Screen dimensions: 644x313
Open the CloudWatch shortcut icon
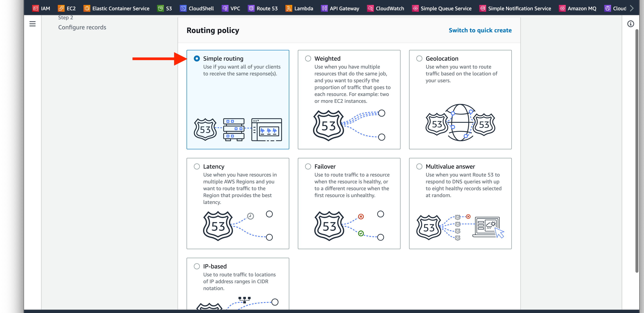click(370, 8)
